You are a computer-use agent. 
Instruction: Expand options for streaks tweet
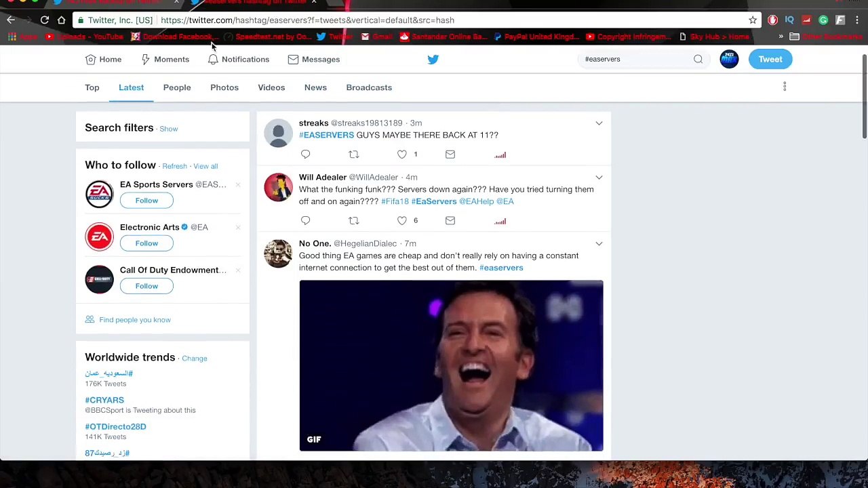pyautogui.click(x=599, y=123)
